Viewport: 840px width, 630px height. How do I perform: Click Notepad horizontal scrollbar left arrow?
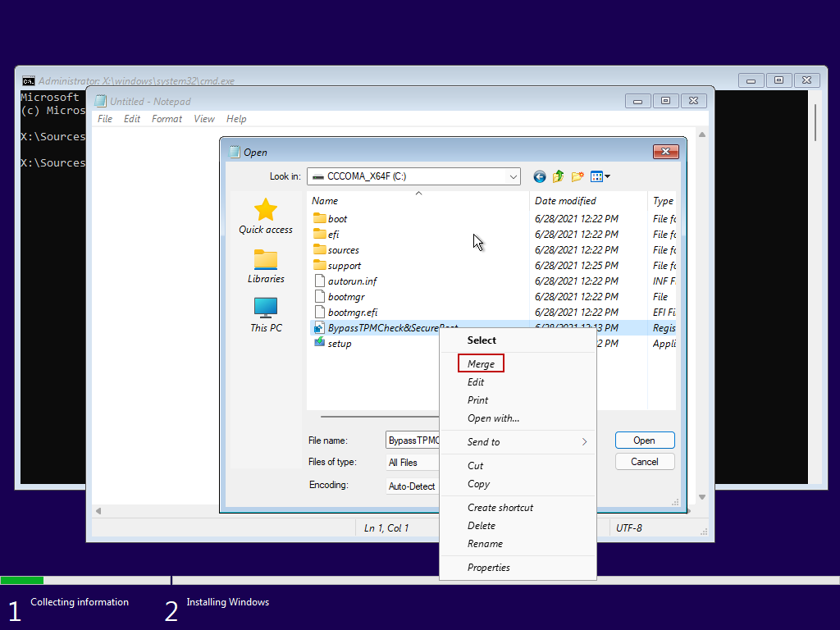point(98,511)
